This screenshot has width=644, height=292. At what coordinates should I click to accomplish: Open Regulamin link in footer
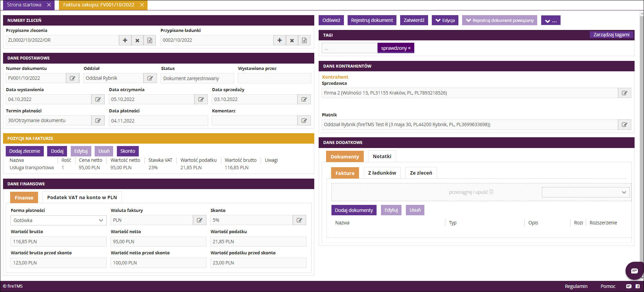click(x=576, y=286)
